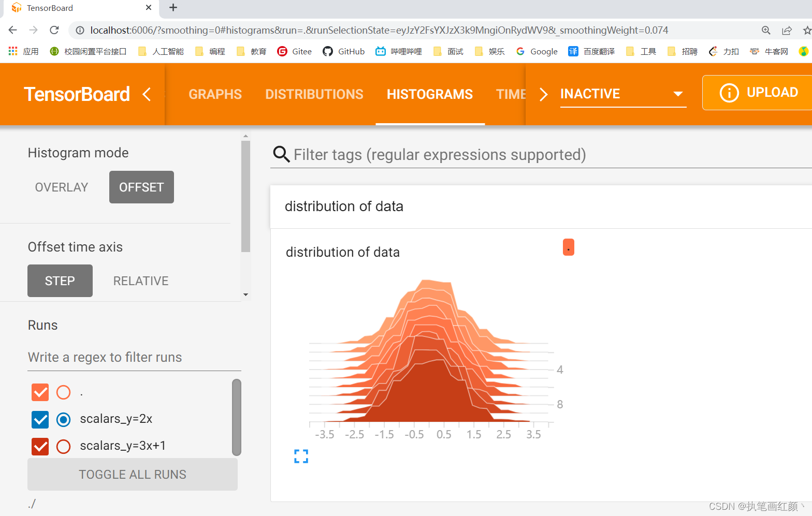Open the 校园闲置平台接口 bookmark
812x516 pixels.
click(88, 51)
